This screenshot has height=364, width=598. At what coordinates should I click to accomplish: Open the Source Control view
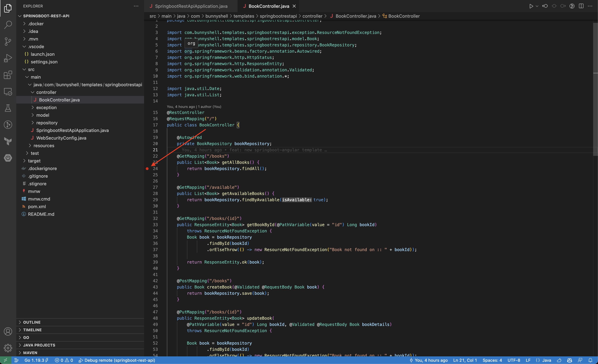(8, 42)
